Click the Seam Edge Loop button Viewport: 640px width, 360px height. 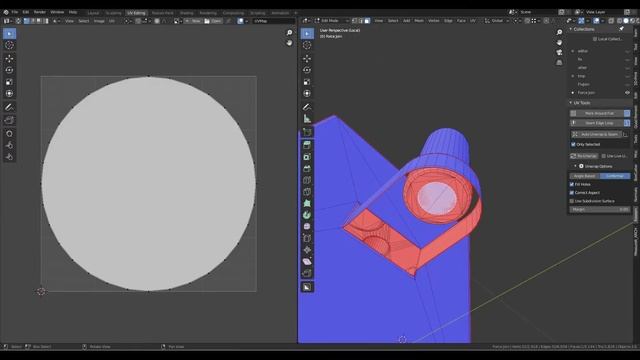pos(596,123)
